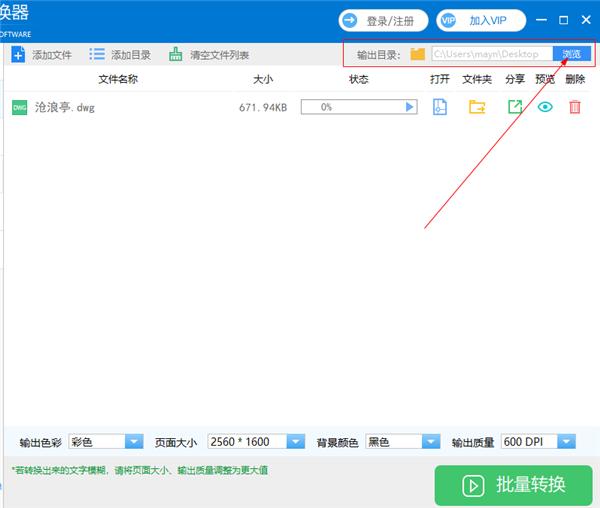Expand the 页面大小 dropdown arrow
The width and height of the screenshot is (600, 508).
[x=295, y=441]
